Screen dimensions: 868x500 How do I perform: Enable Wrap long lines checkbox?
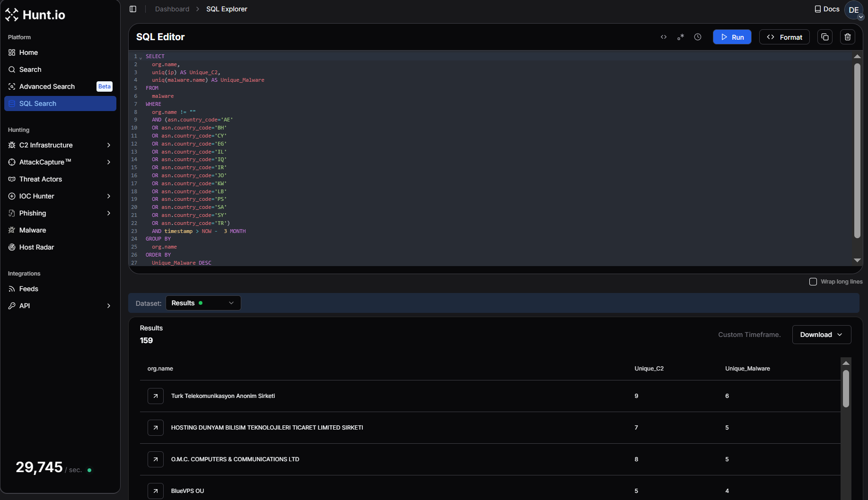[x=813, y=282]
